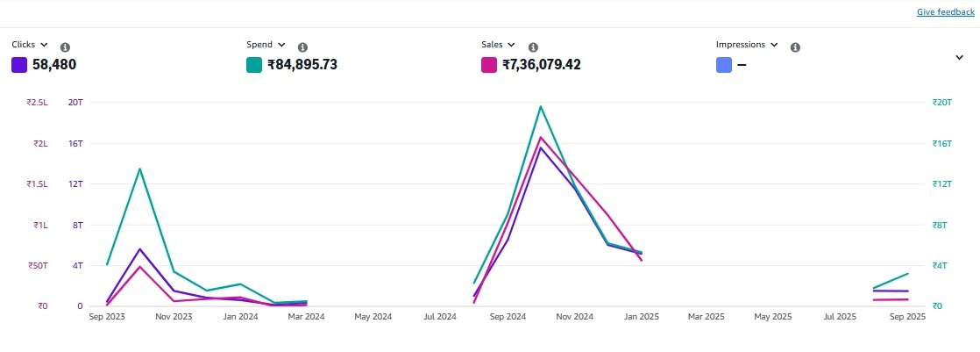Click the Sep 2023 x-axis label
980x352 pixels.
[x=107, y=316]
